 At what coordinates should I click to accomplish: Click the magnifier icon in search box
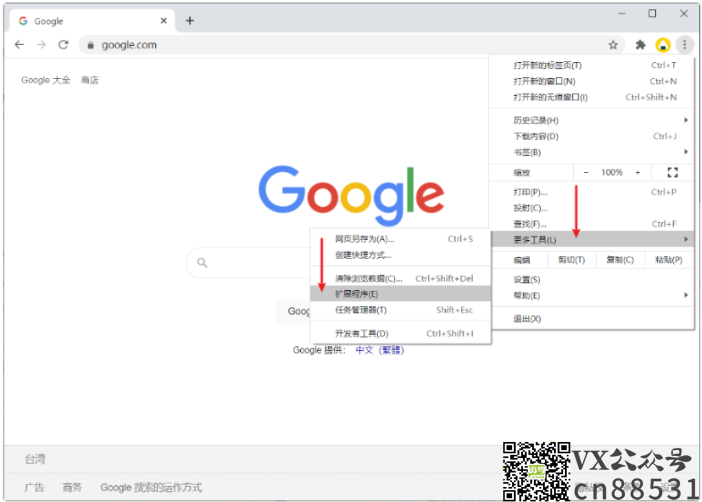tap(202, 263)
